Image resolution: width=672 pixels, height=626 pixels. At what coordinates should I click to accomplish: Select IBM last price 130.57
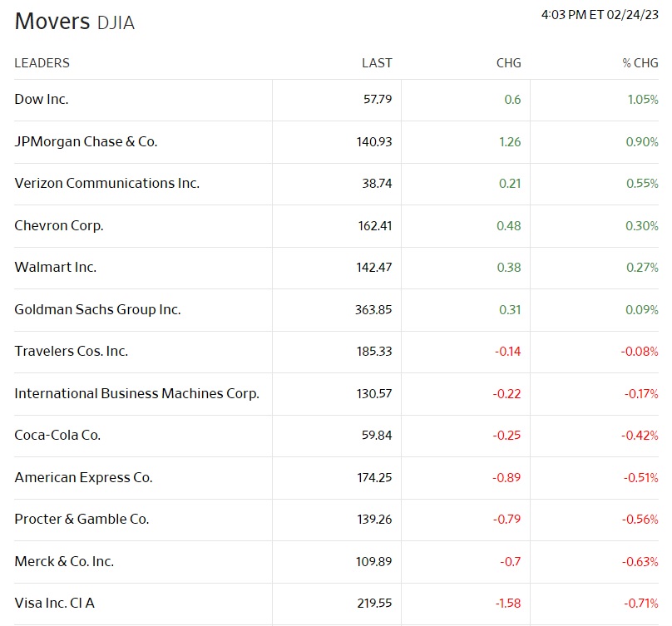click(x=374, y=394)
